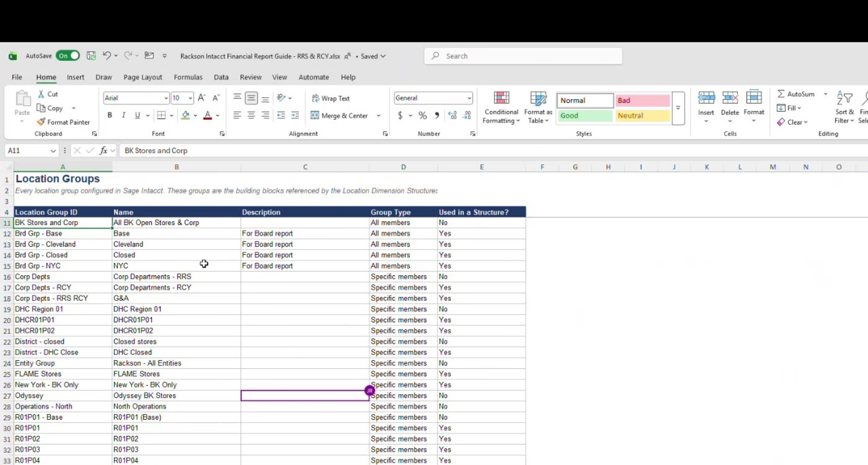The image size is (868, 465).
Task: Open Conditional Formatting menu
Action: pos(501,107)
